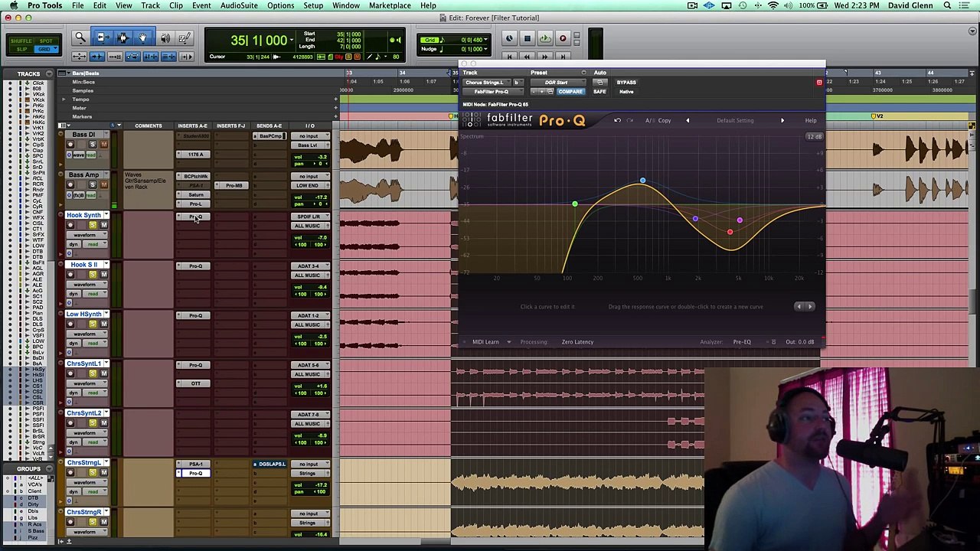Select the green EQ band node
The height and width of the screenshot is (551, 980).
pos(574,204)
